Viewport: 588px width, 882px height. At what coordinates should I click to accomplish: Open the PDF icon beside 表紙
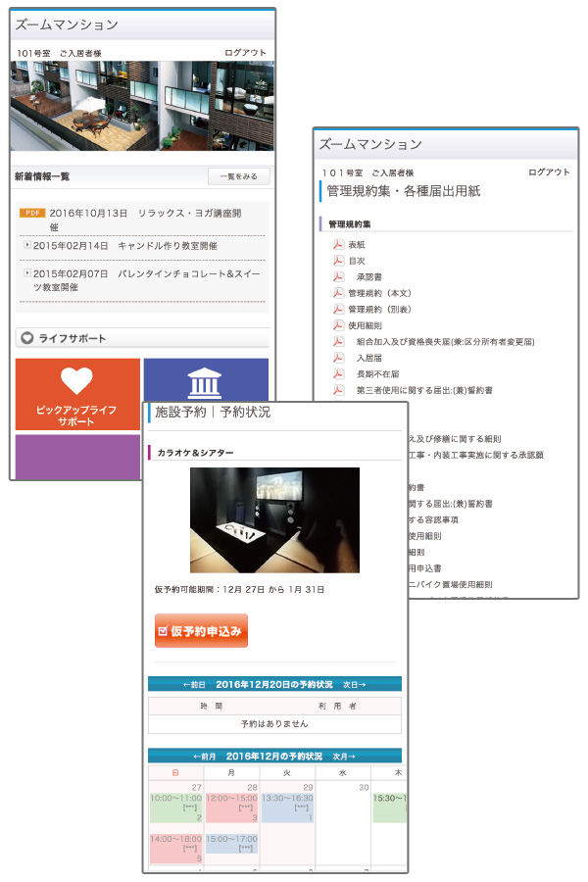click(339, 245)
